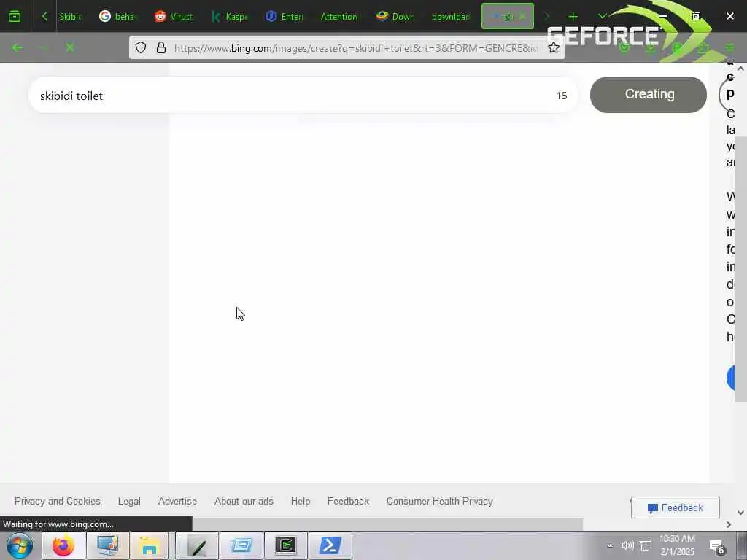Open a new tab with plus button

573,17
